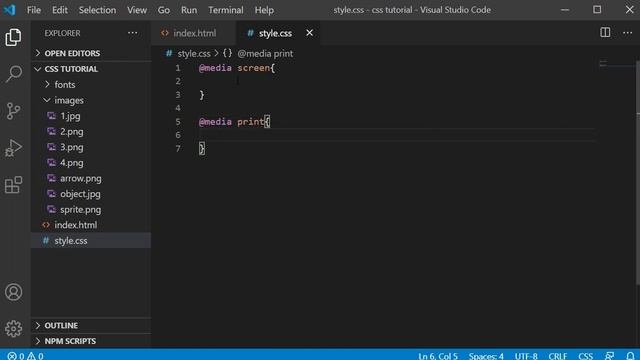Open 3.png in the explorer
Image resolution: width=640 pixels, height=360 pixels.
coord(91,147)
